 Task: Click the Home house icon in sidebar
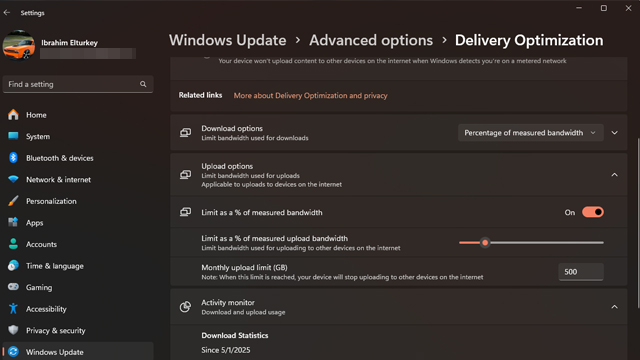[x=13, y=115]
